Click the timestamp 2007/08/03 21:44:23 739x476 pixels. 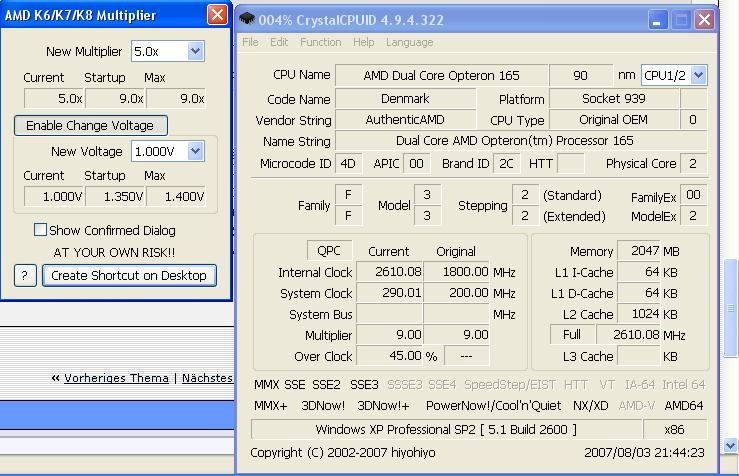click(x=644, y=453)
